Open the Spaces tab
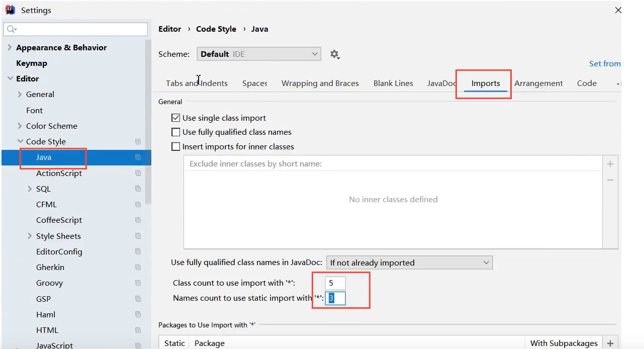 [255, 83]
